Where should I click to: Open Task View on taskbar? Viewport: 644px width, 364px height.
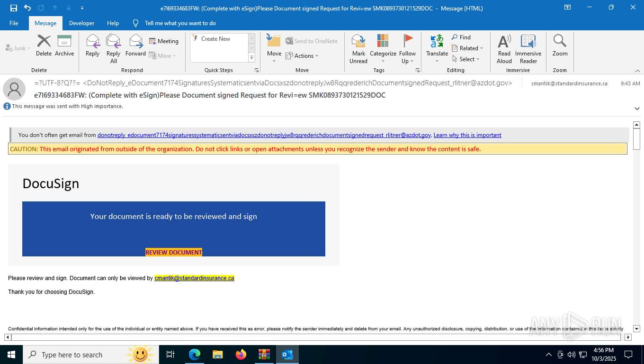(170, 355)
